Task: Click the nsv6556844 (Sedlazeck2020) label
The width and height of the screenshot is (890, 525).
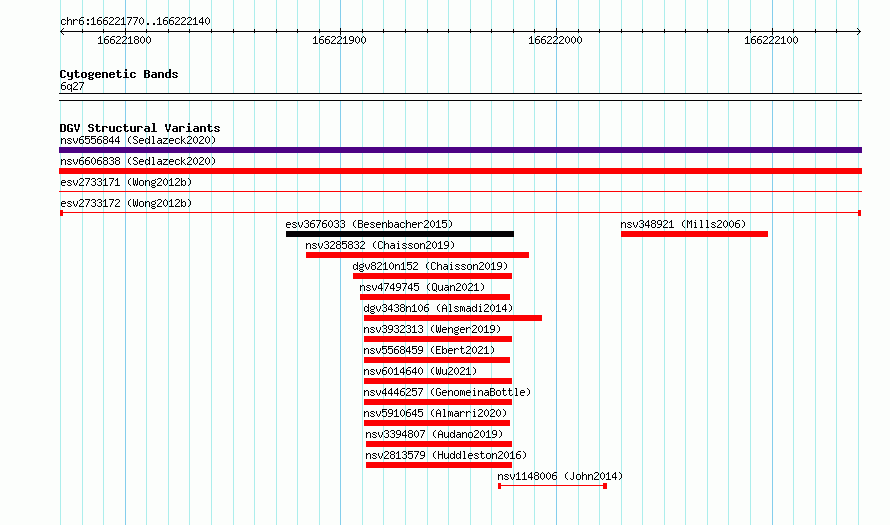Action: click(138, 140)
